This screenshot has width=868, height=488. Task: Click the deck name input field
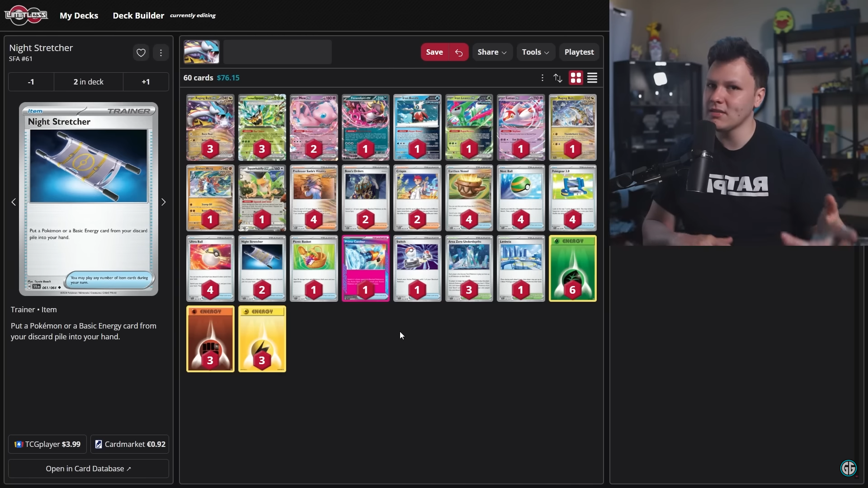tap(278, 52)
